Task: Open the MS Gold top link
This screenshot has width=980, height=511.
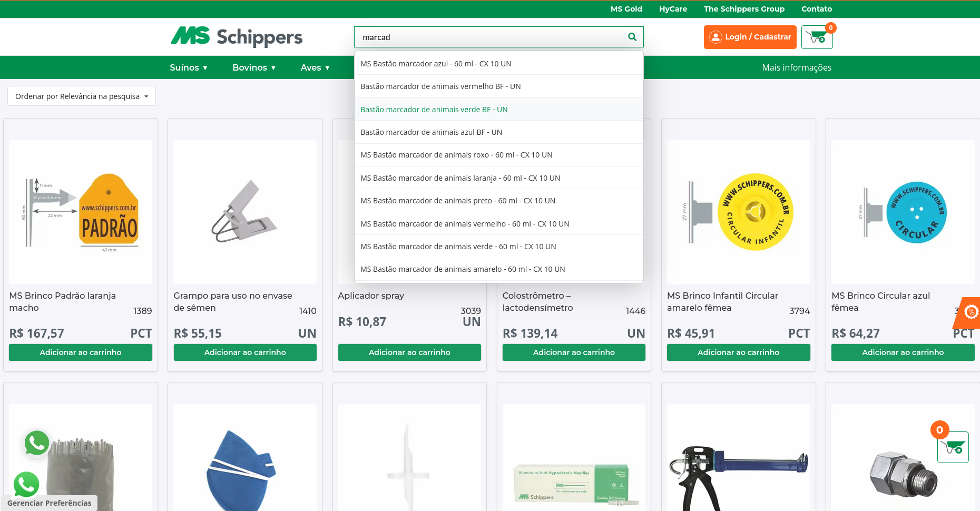Action: coord(626,9)
